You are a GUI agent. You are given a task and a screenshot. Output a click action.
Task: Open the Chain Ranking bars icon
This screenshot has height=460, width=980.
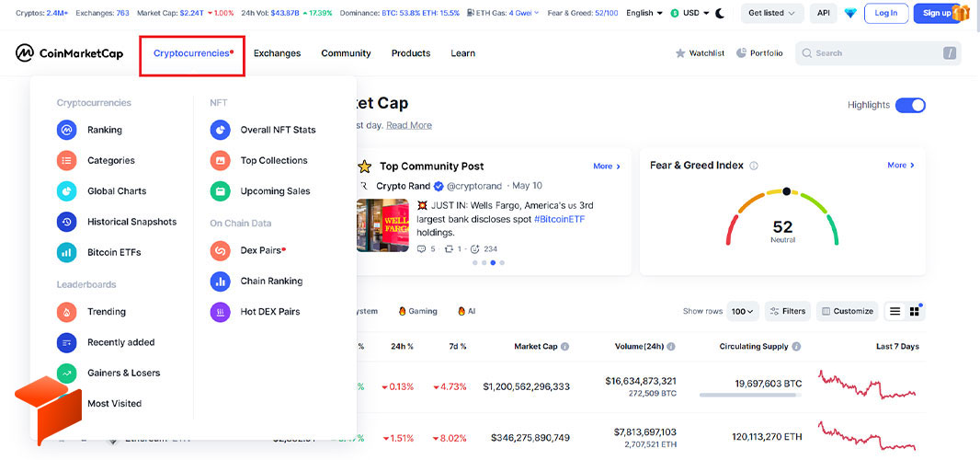pyautogui.click(x=220, y=282)
